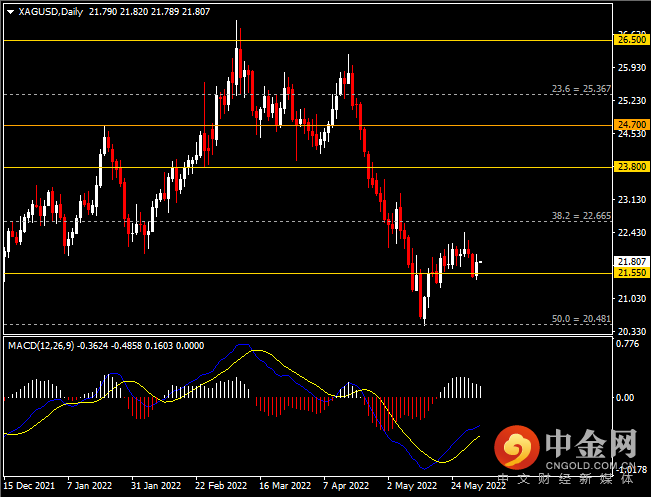The width and height of the screenshot is (651, 497).
Task: Click the 16 Mar 2022 date label
Action: coord(285,486)
